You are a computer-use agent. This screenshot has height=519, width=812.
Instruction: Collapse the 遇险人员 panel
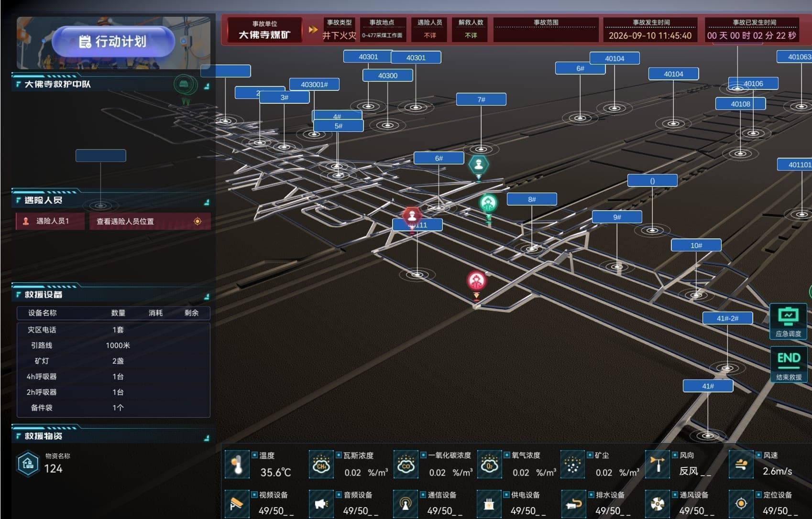(x=207, y=202)
